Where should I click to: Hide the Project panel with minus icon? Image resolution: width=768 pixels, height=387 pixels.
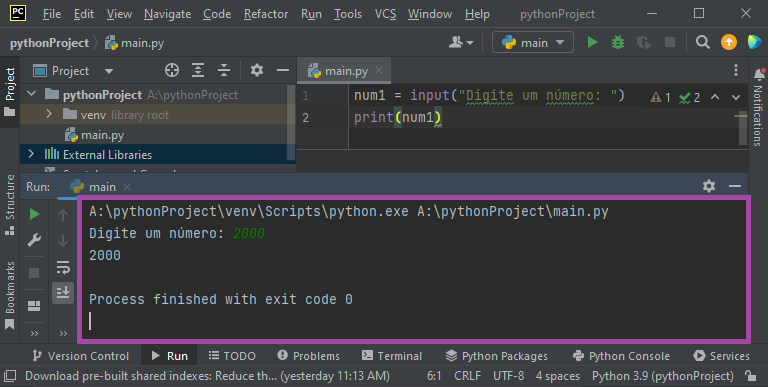283,71
